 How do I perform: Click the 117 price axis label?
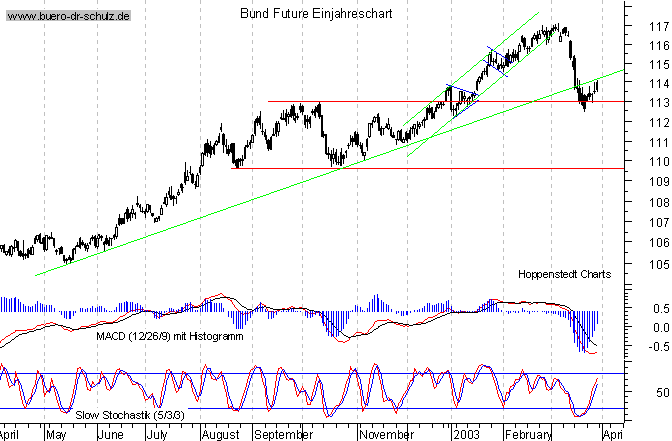coord(659,27)
